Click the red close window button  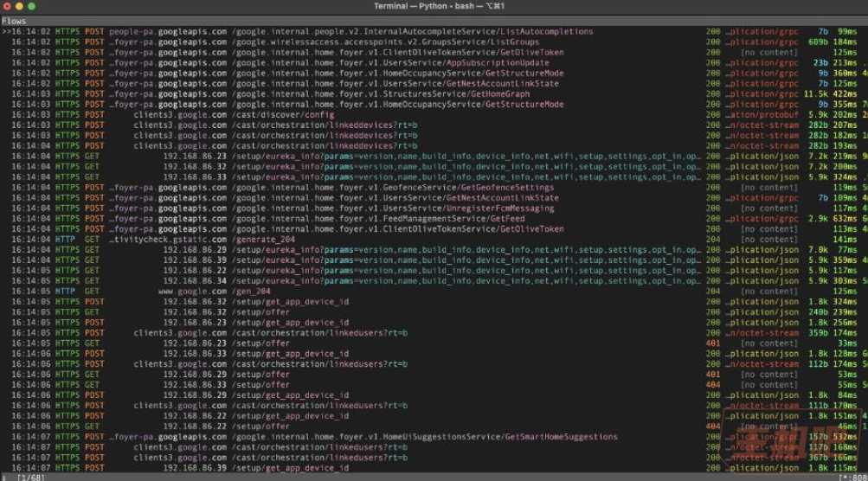(x=7, y=6)
